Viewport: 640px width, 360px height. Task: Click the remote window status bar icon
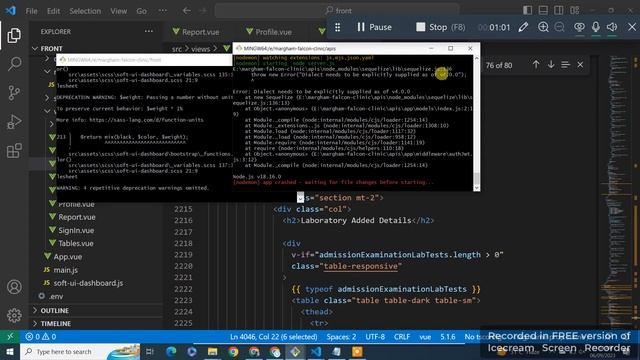[x=10, y=337]
